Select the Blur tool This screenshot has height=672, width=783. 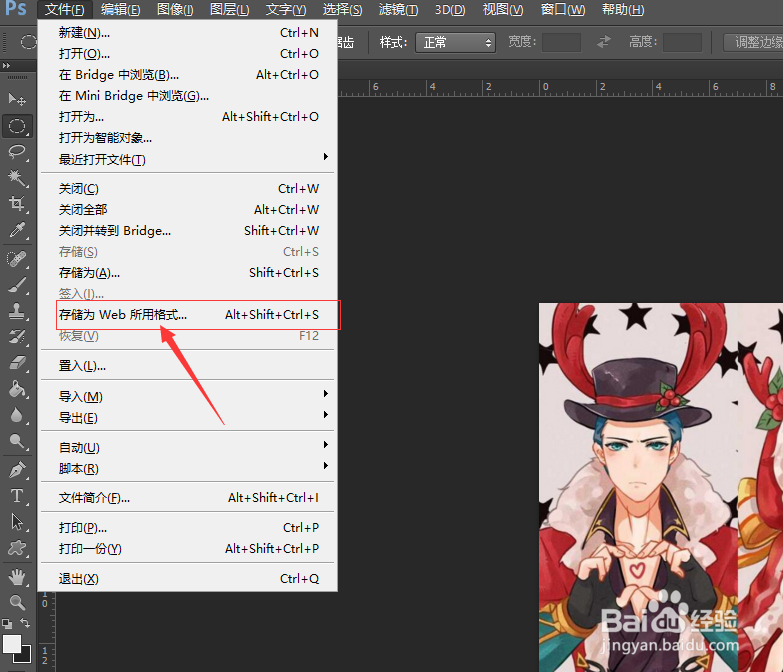click(17, 415)
